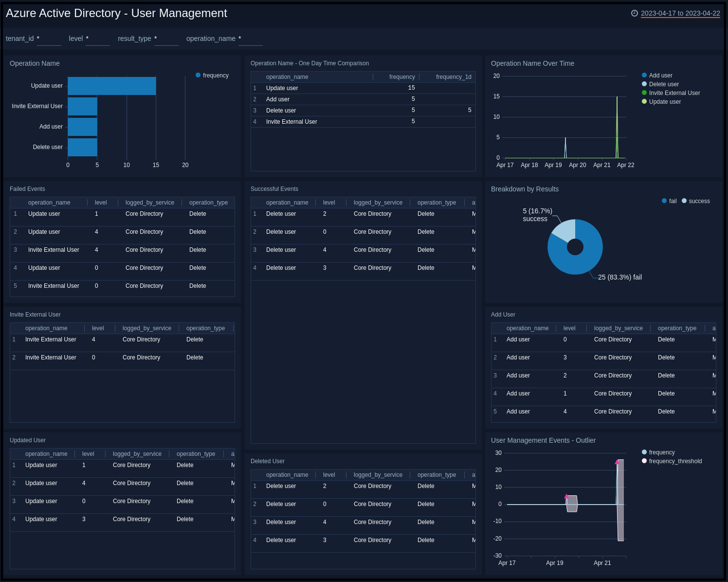Click the Add user bar in bar chart

point(83,127)
